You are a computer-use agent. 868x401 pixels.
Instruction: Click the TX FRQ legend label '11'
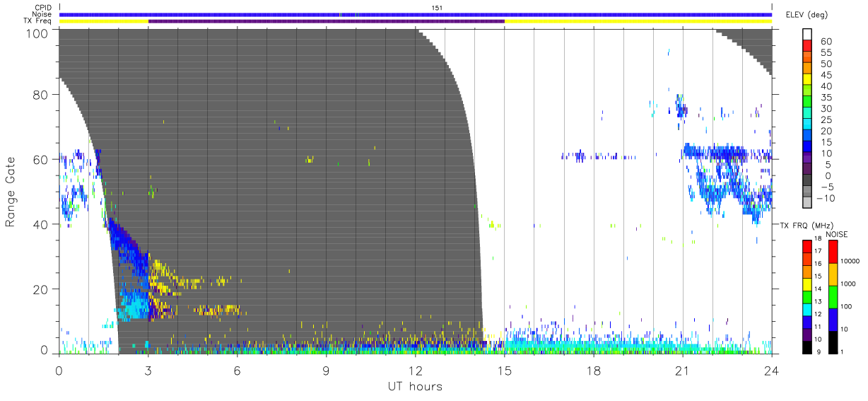pyautogui.click(x=817, y=327)
